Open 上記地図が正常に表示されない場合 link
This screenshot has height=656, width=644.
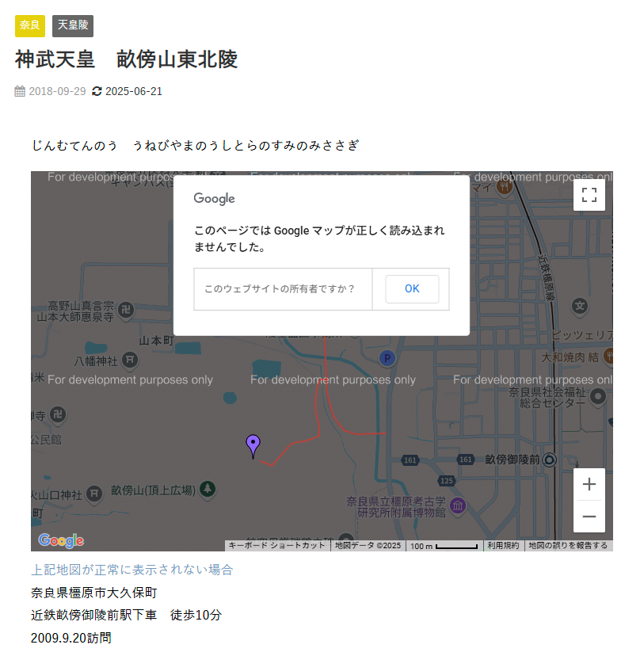point(132,570)
